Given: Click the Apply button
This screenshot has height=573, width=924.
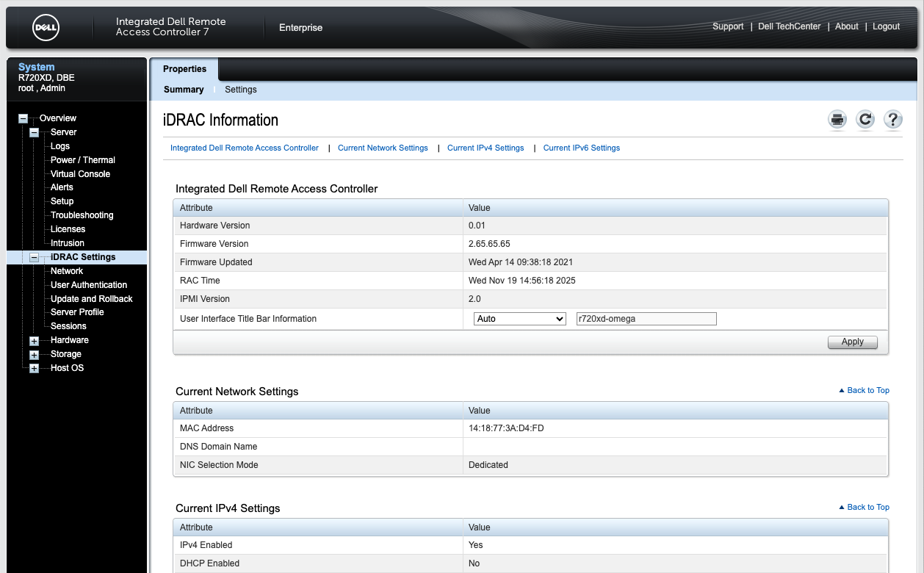Looking at the screenshot, I should [852, 342].
